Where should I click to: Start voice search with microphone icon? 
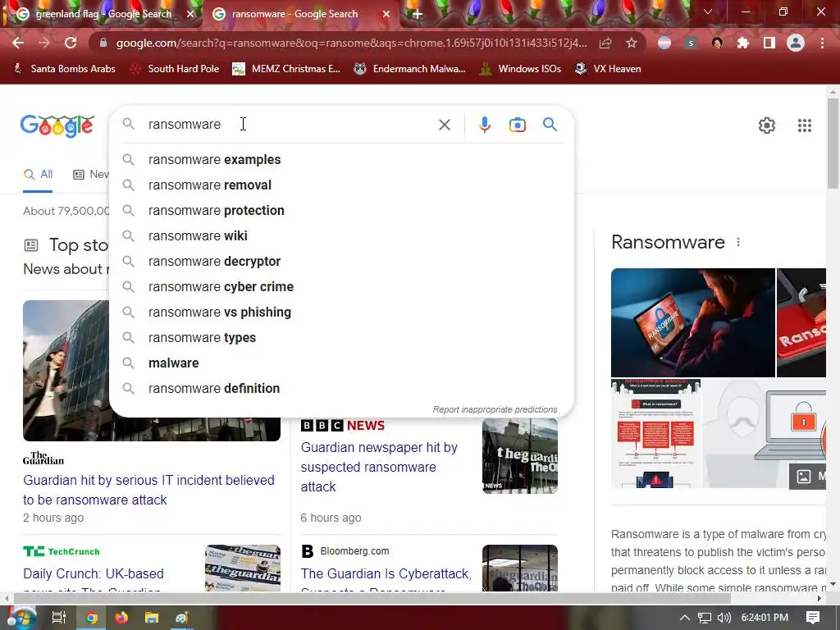point(484,125)
